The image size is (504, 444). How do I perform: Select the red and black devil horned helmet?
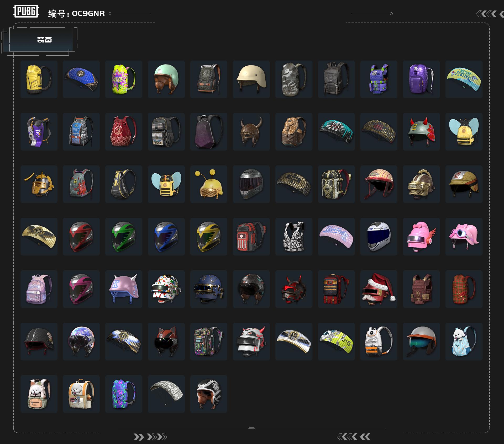click(294, 289)
